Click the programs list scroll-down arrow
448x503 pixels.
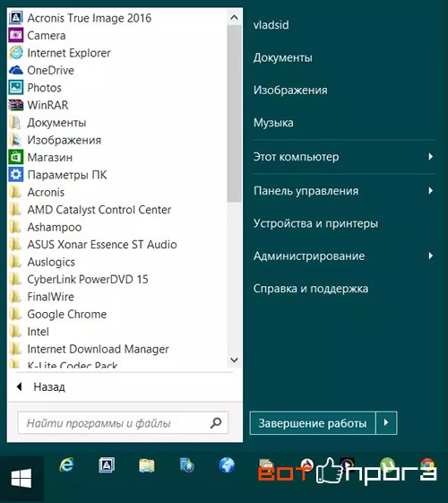[234, 360]
